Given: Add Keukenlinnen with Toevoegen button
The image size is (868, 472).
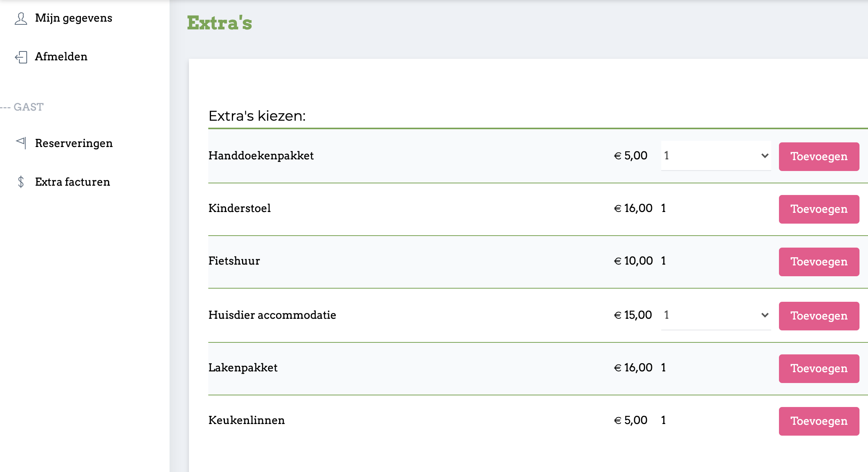Looking at the screenshot, I should [819, 421].
